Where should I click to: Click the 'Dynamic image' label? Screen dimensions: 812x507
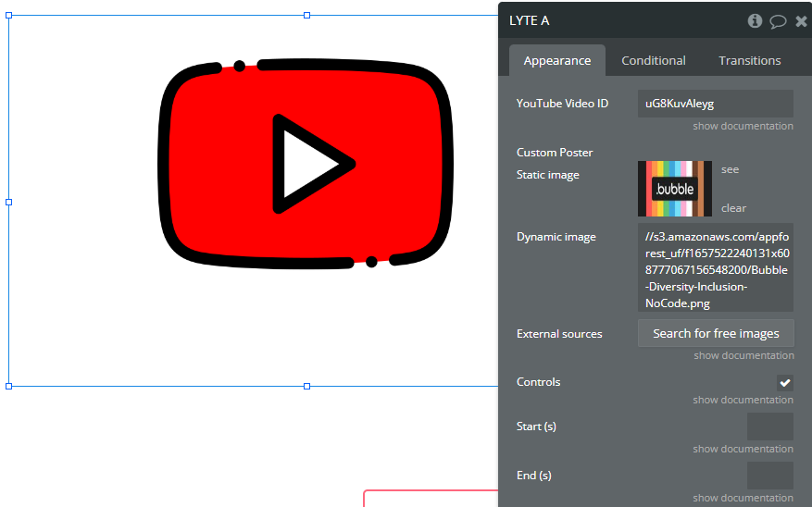[556, 237]
